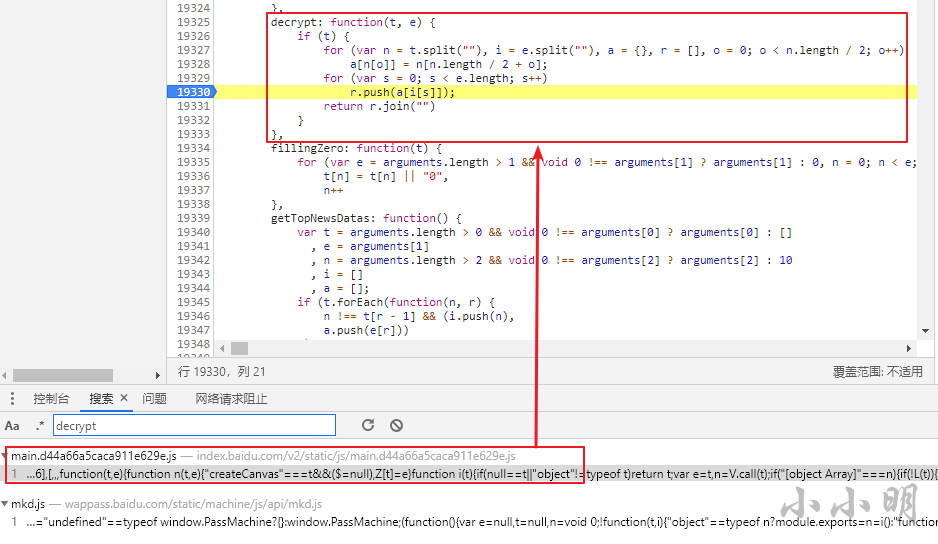Click the decrypt function definition on line 19325
The width and height of the screenshot is (938, 544).
pos(353,22)
